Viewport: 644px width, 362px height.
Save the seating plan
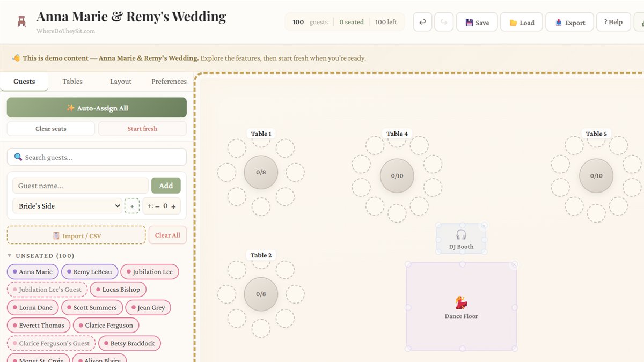[x=477, y=23]
